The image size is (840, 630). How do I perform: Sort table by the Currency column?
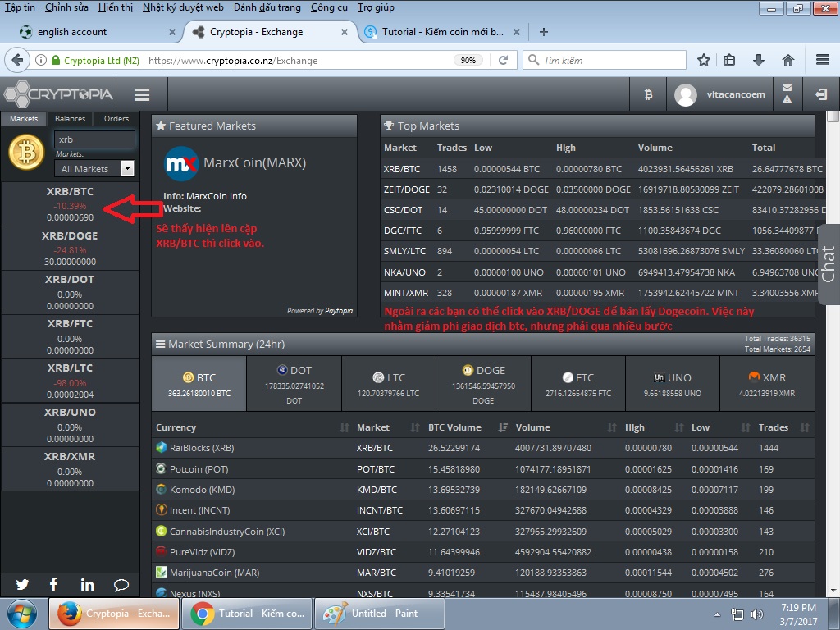point(251,427)
